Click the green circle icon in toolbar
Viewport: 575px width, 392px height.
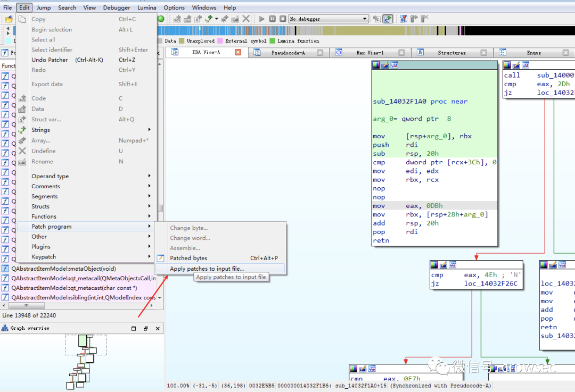click(x=161, y=19)
